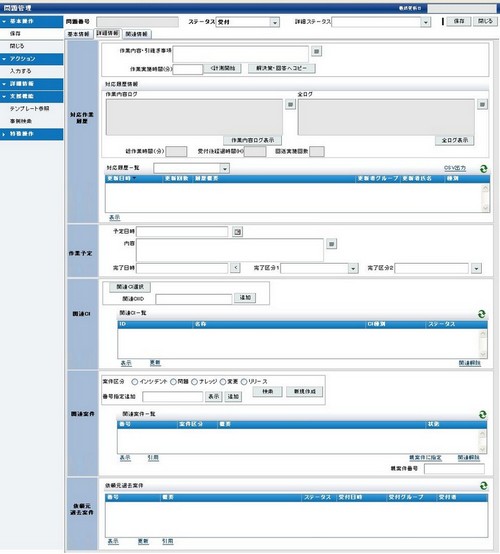500x554 pixels.
Task: Select the リリース radio button
Action: click(x=244, y=382)
